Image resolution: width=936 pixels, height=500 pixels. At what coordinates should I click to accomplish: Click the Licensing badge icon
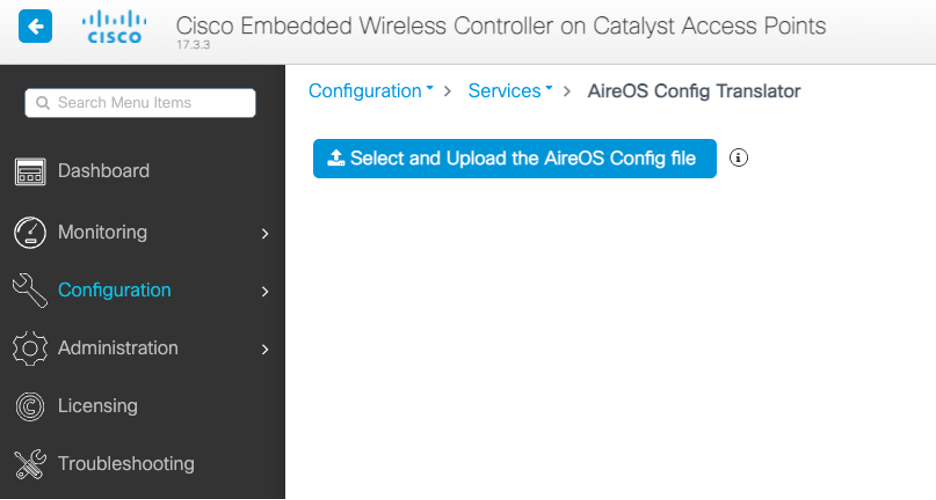point(30,406)
